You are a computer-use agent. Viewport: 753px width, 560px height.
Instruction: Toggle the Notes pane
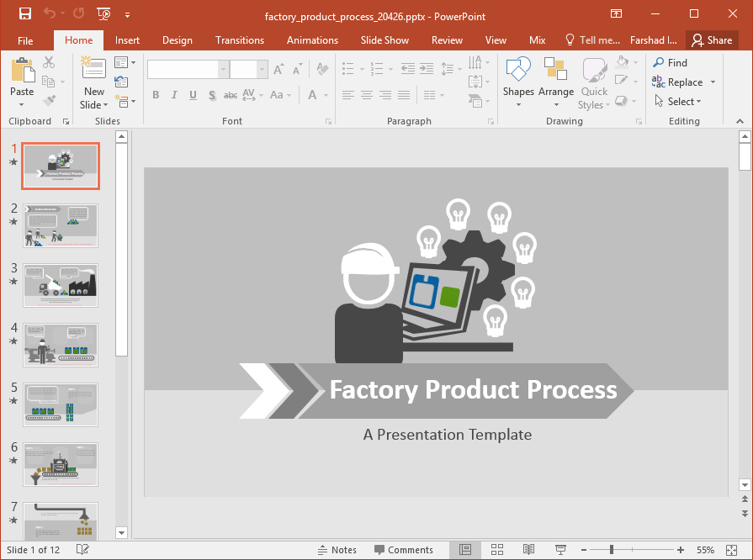point(337,550)
